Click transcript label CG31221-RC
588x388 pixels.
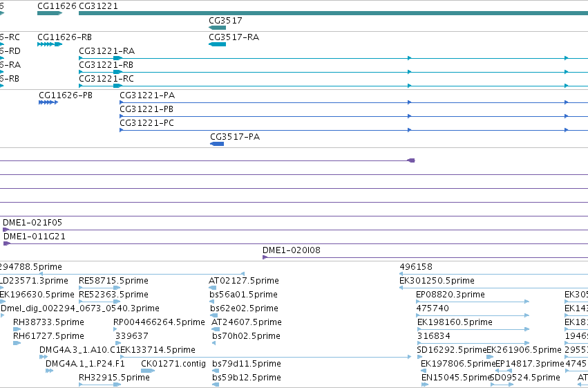[106, 79]
